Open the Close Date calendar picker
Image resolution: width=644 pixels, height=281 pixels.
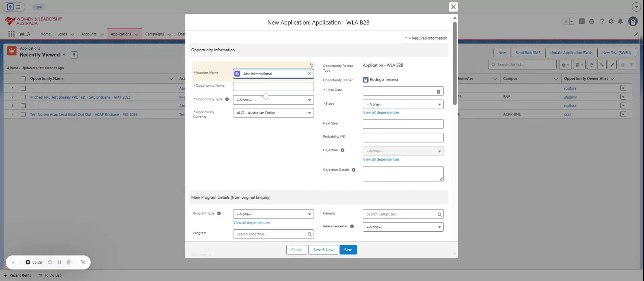click(x=438, y=92)
